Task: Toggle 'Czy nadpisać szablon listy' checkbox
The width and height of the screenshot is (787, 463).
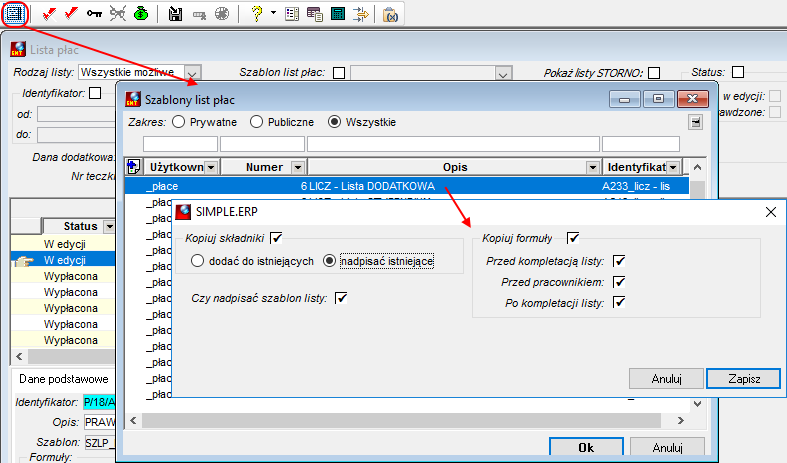Action: point(341,298)
